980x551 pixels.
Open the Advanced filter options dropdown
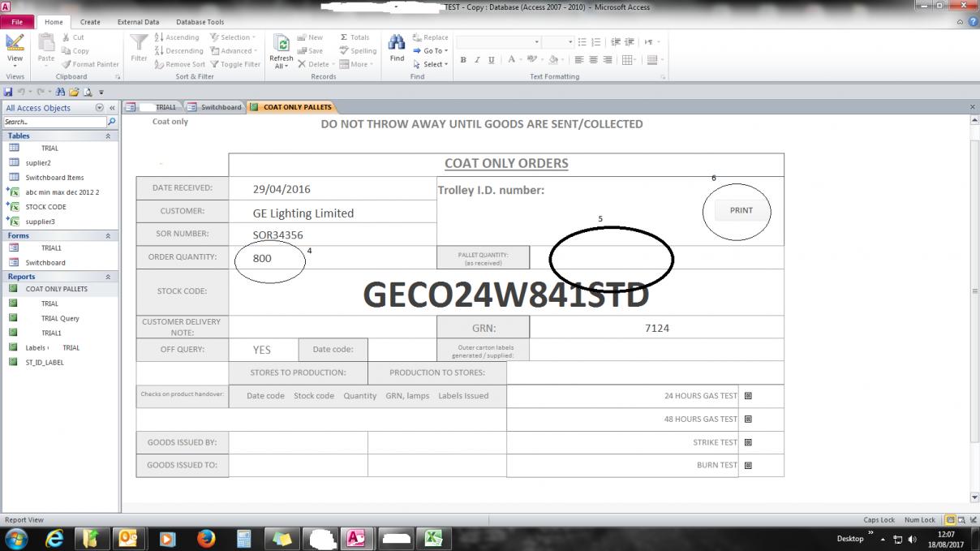click(x=234, y=50)
